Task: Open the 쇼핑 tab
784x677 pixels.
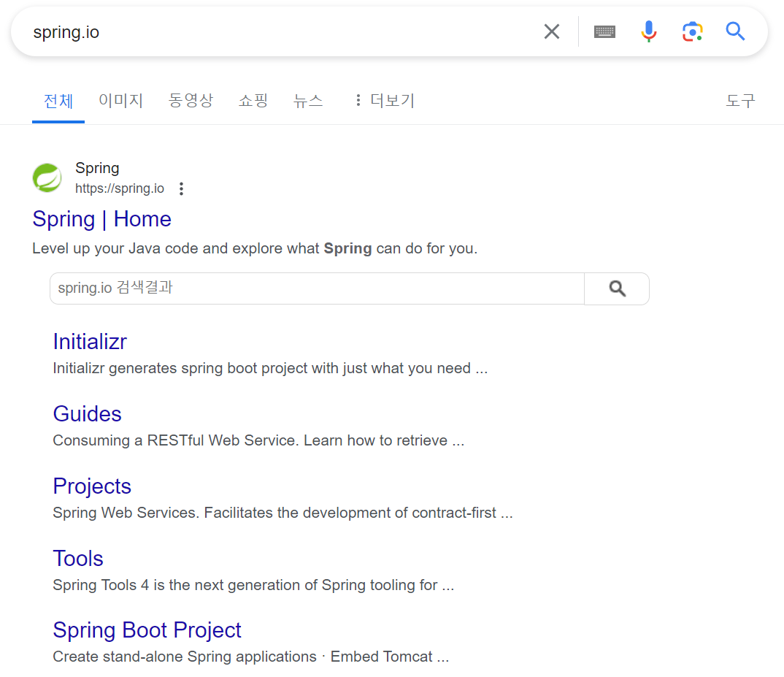Action: click(253, 101)
